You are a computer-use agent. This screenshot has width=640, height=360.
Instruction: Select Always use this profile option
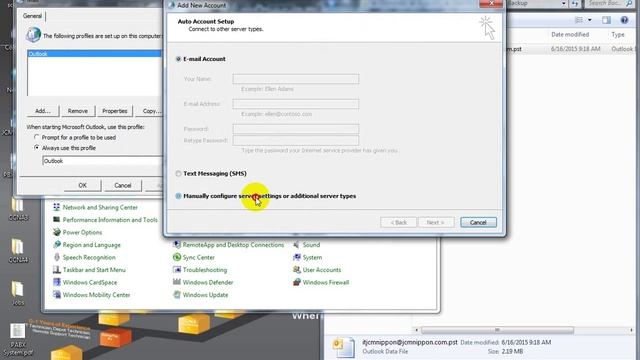point(37,148)
